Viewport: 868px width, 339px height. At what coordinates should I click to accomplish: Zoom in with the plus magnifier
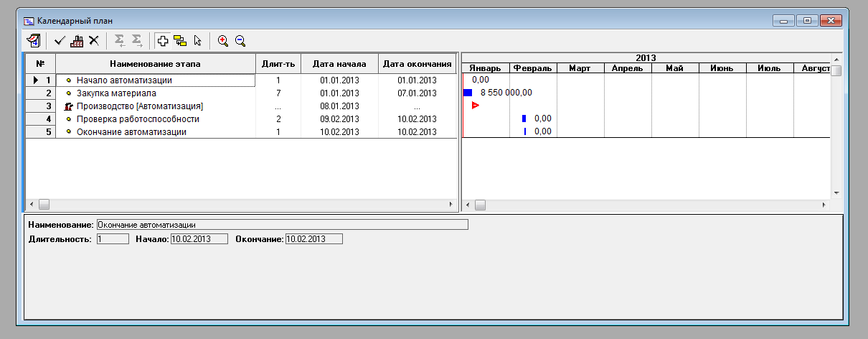tap(223, 41)
